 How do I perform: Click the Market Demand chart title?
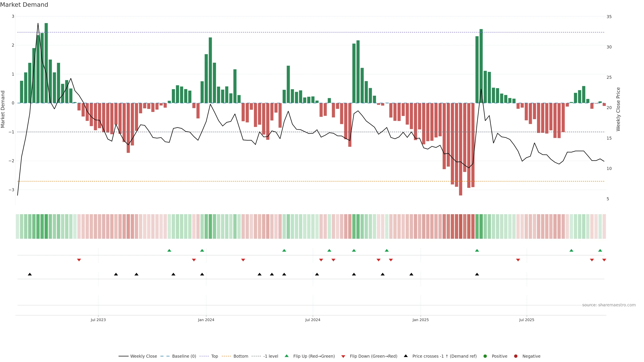coord(24,5)
